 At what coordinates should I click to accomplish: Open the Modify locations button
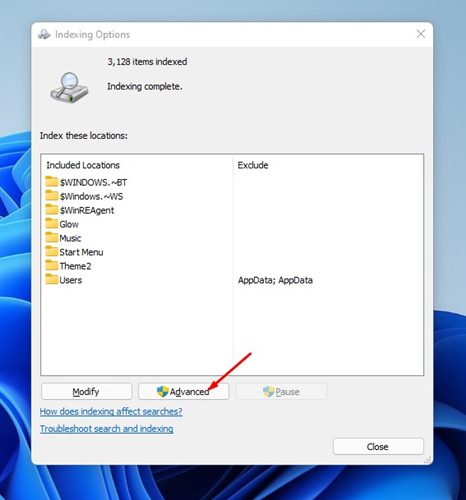[x=86, y=391]
